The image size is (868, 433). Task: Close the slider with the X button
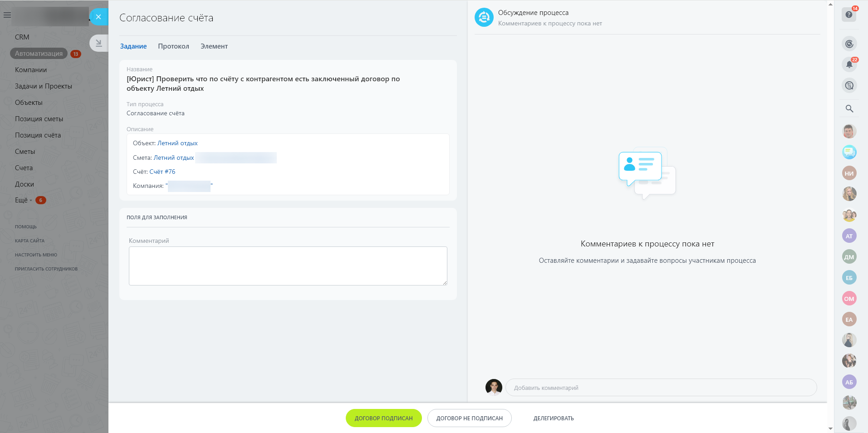point(98,17)
